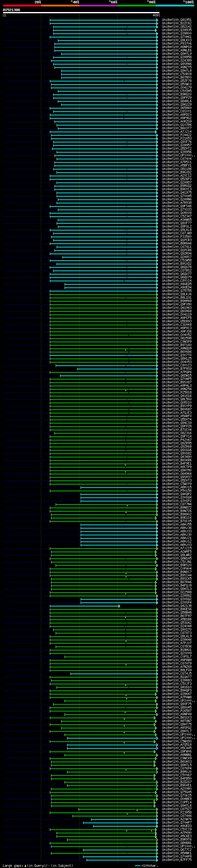Select hit label UniRef100_Q9LKJ6
197x868 pixels.
(x=176, y=294)
